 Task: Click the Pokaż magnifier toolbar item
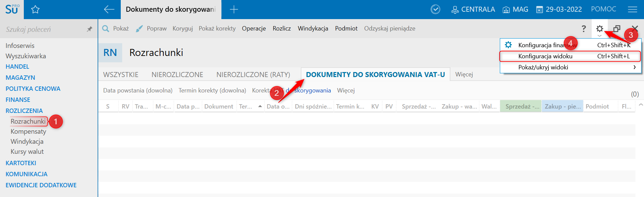[115, 28]
